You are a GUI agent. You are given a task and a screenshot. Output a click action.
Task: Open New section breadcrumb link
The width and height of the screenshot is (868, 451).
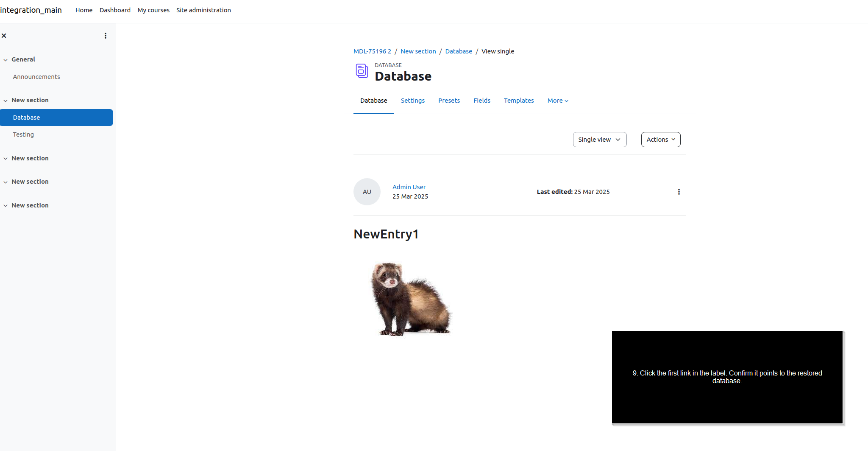418,51
